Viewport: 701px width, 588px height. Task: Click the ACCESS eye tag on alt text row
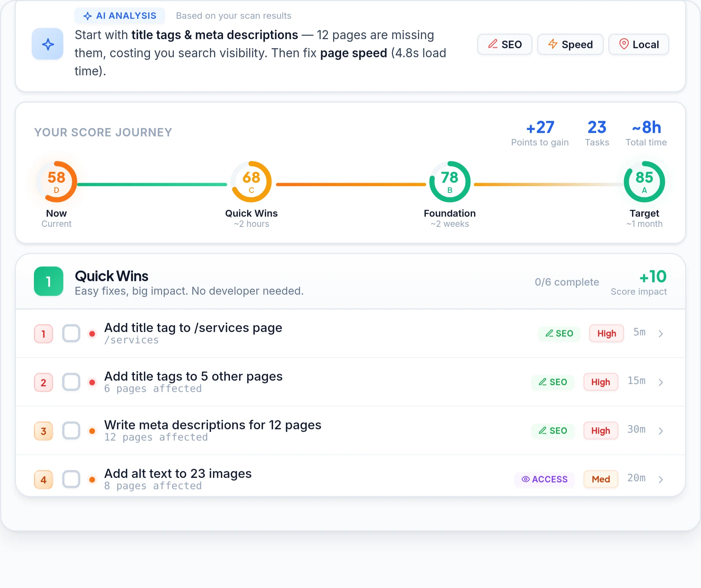545,479
